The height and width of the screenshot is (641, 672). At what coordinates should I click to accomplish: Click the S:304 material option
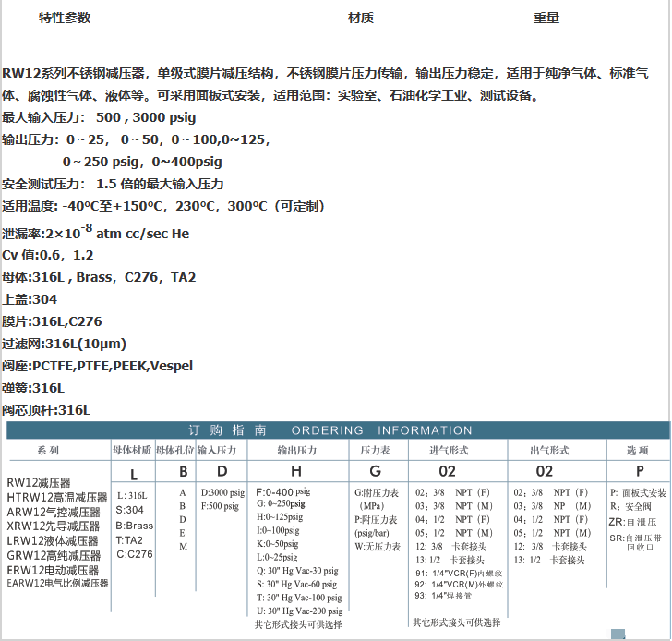pos(130,510)
